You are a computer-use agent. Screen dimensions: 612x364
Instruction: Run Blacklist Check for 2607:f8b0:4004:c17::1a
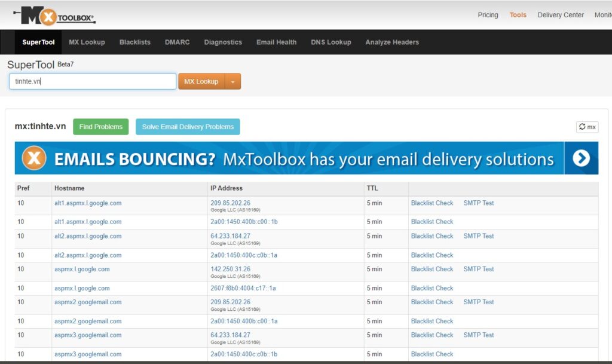click(432, 288)
